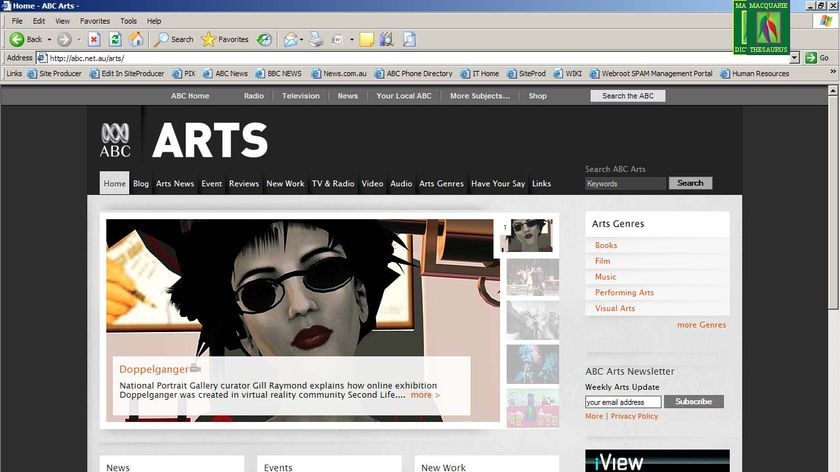Click the Subscribe newsletter button
840x472 pixels.
693,401
